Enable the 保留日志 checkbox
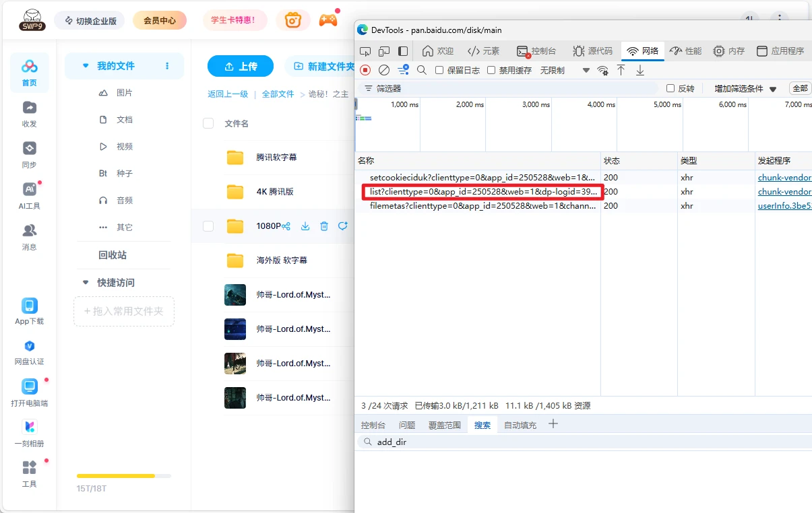The image size is (812, 513). point(439,70)
